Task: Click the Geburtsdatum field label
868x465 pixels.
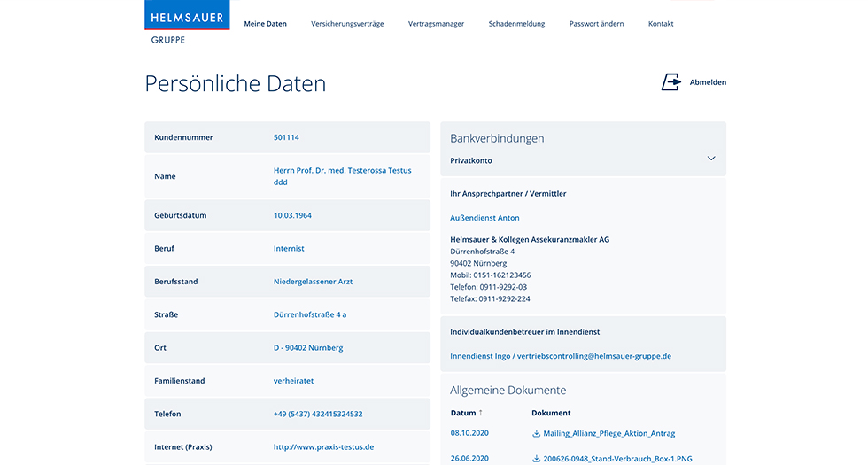Action: click(x=181, y=215)
